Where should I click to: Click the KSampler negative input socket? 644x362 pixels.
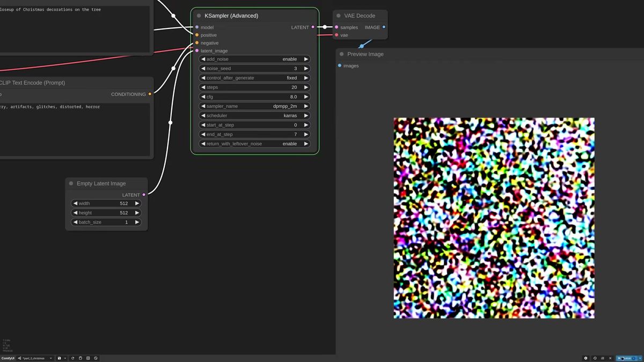[x=197, y=43]
